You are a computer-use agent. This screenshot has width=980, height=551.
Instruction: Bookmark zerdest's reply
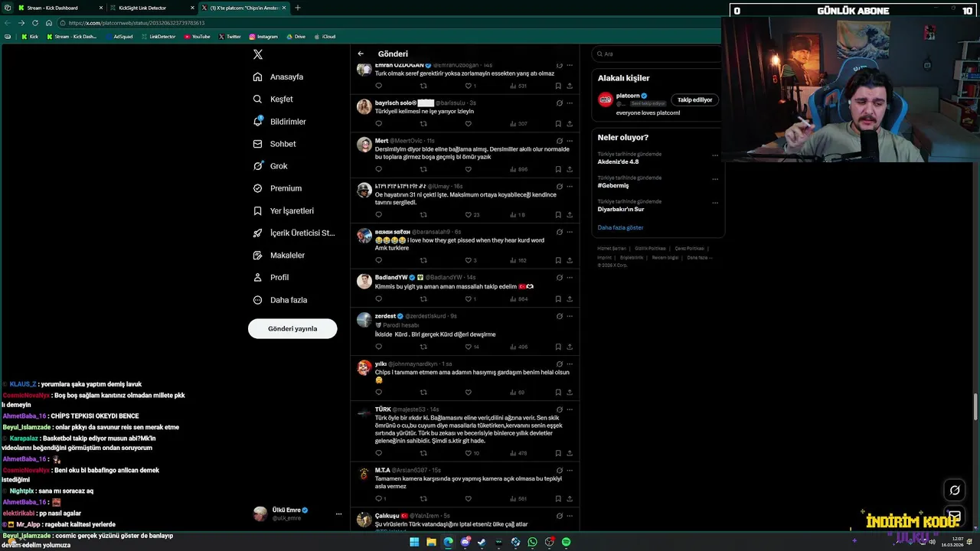558,347
